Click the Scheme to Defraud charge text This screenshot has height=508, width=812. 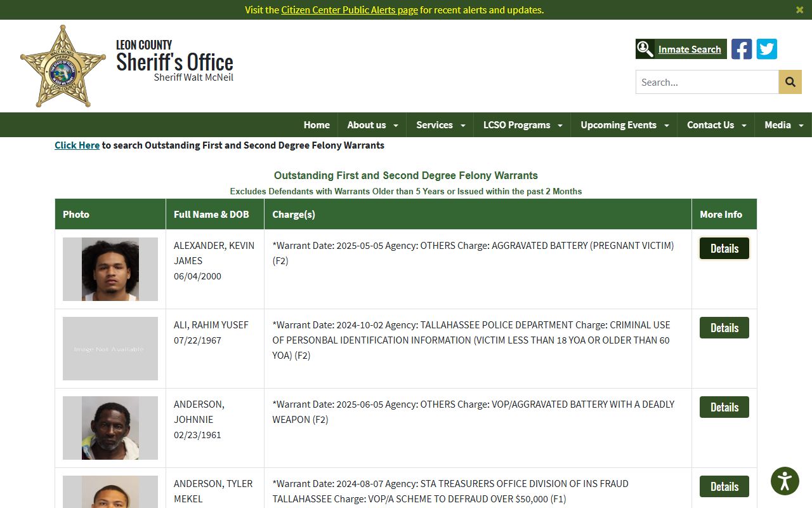[450, 491]
